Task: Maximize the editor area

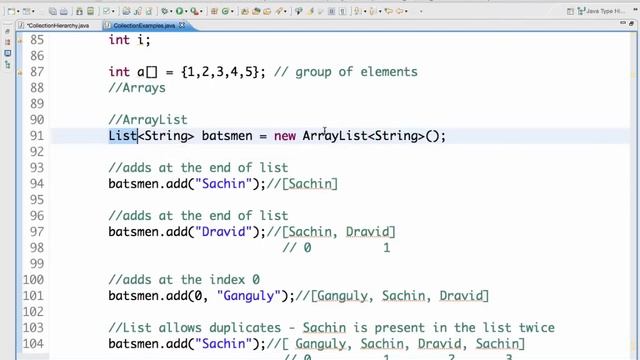Action: tap(631, 24)
